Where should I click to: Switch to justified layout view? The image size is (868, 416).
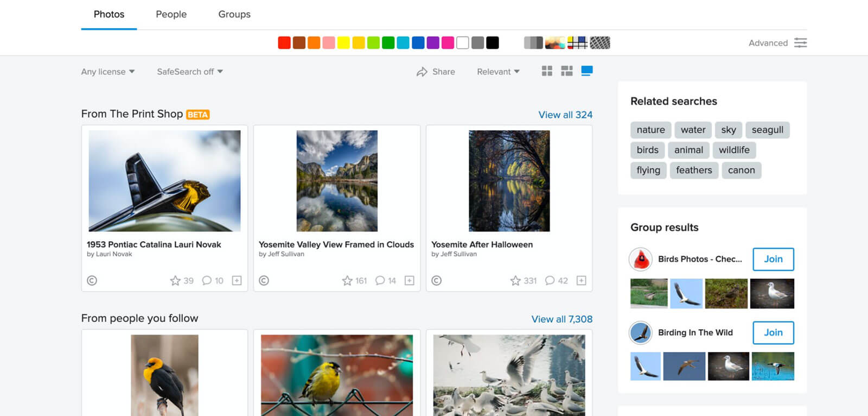point(567,71)
